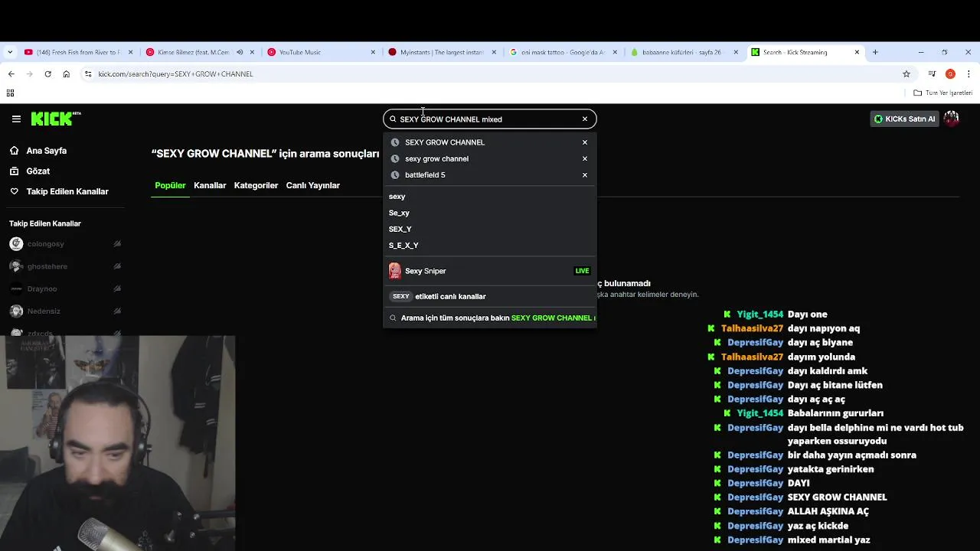Viewport: 980px width, 551px height.
Task: Open the browser media control icon
Action: 932,74
